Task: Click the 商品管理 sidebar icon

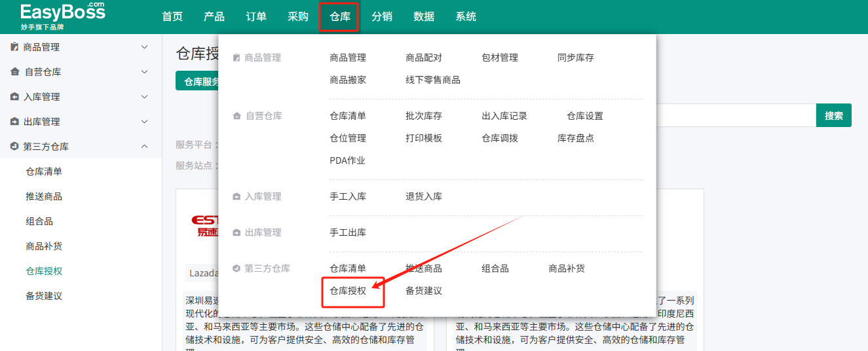Action: 14,47
